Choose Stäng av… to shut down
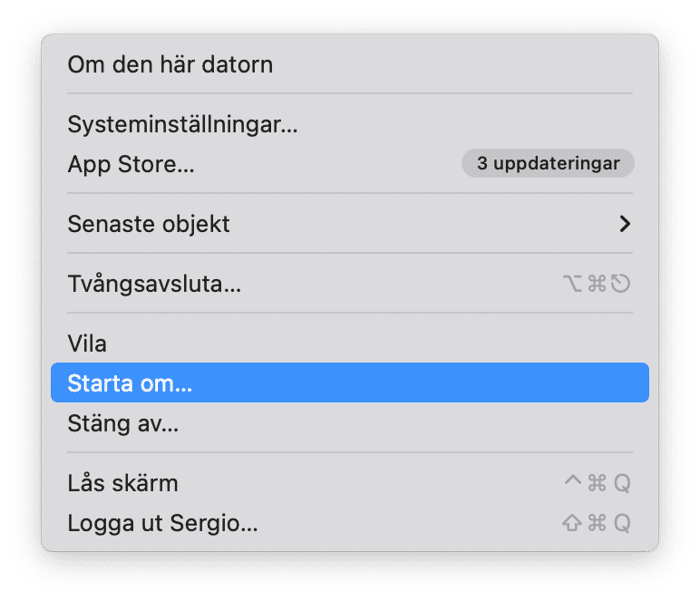The height and width of the screenshot is (600, 700). 350,423
